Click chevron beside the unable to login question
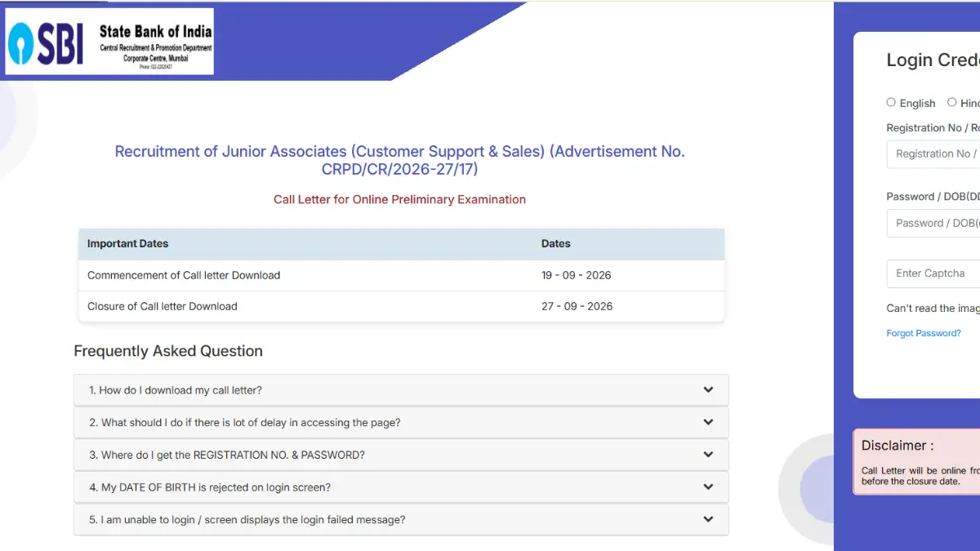The height and width of the screenshot is (551, 980). (x=708, y=519)
